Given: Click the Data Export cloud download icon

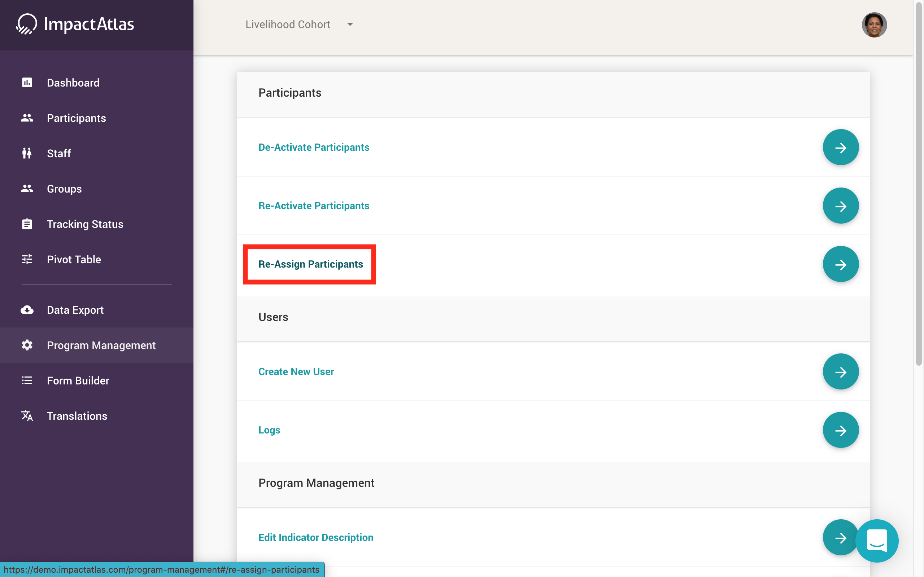Looking at the screenshot, I should [27, 310].
